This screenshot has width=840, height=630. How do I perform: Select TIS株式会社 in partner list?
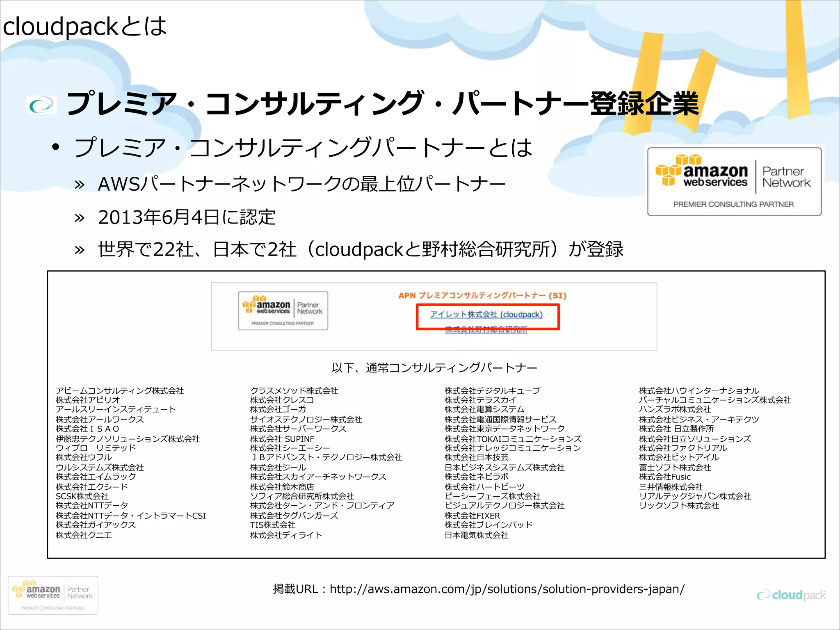coord(272,525)
